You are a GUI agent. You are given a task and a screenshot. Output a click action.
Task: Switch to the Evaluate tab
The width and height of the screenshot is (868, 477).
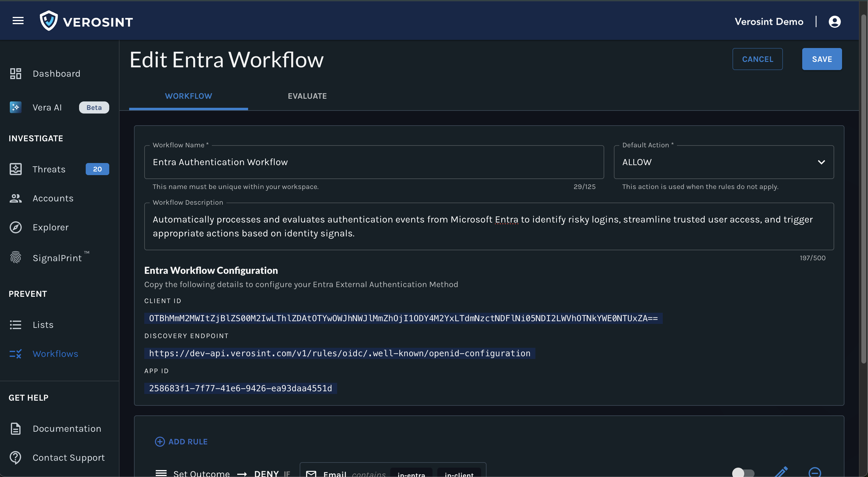click(x=307, y=96)
